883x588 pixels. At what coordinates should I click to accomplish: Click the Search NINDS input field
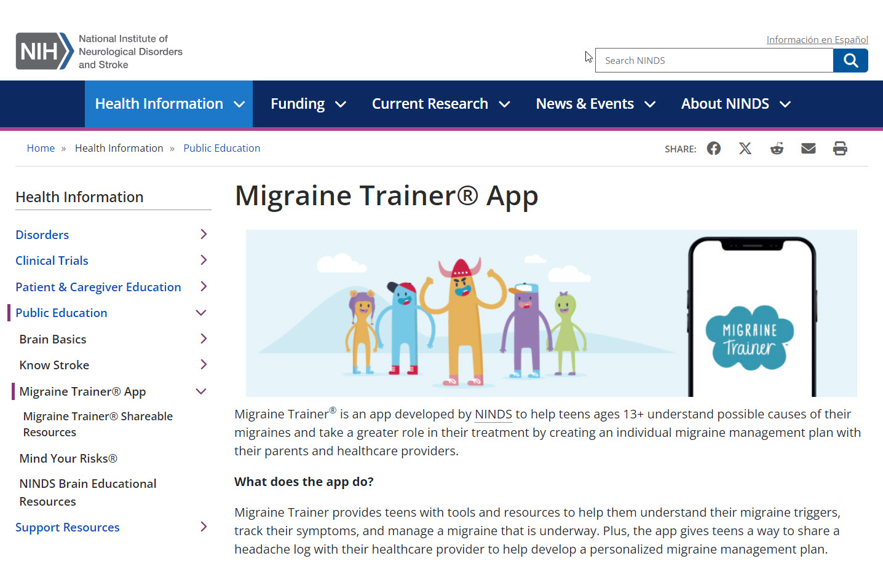click(713, 60)
